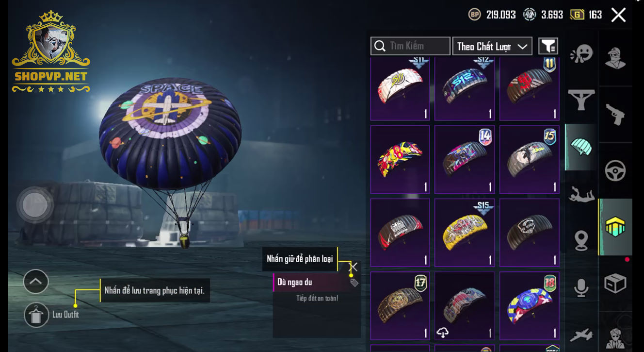Select the airplane skin category icon
644x352 pixels.
pos(581,335)
